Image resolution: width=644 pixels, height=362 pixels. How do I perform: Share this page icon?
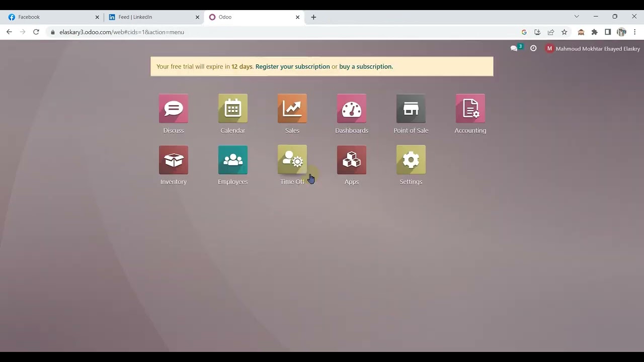551,32
